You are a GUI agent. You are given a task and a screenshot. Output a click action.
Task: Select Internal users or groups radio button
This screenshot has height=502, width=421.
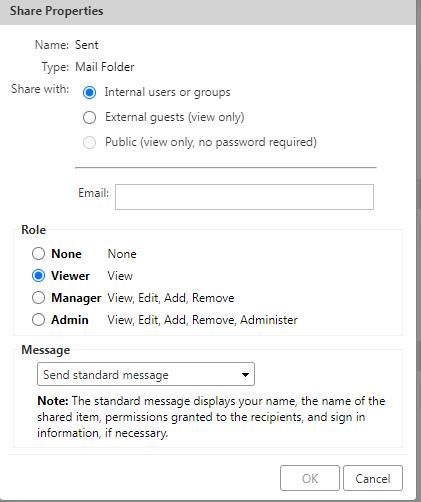[89, 92]
